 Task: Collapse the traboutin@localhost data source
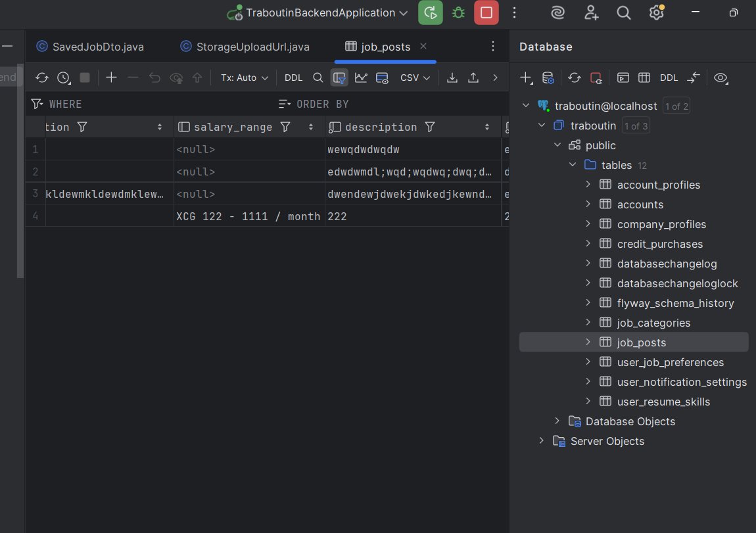(x=526, y=106)
